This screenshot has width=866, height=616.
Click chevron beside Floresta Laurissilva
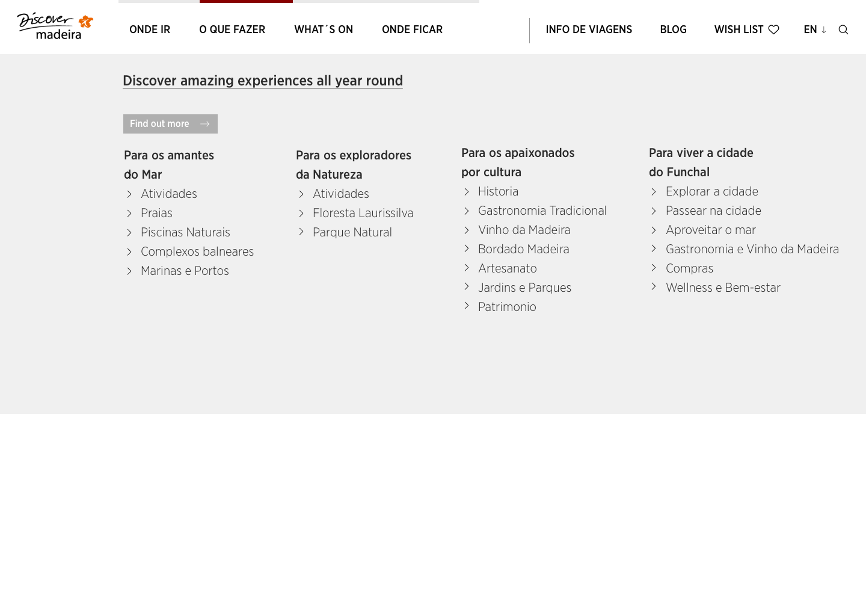[301, 214]
